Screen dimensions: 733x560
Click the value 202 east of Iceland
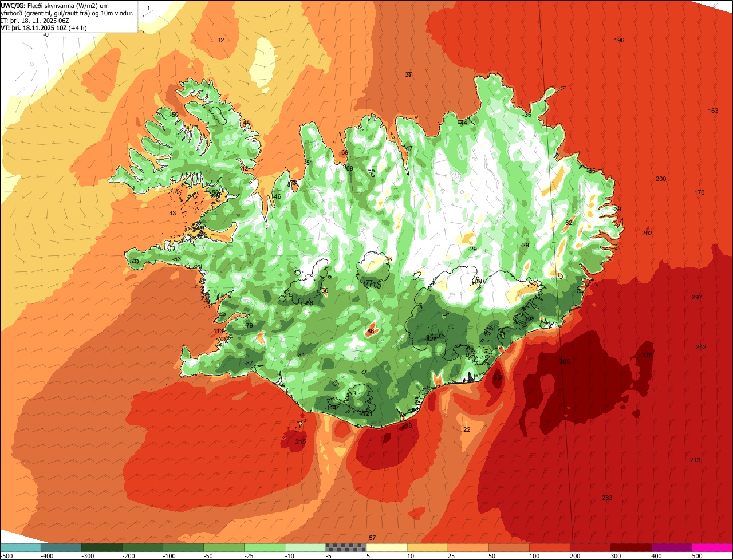click(647, 233)
